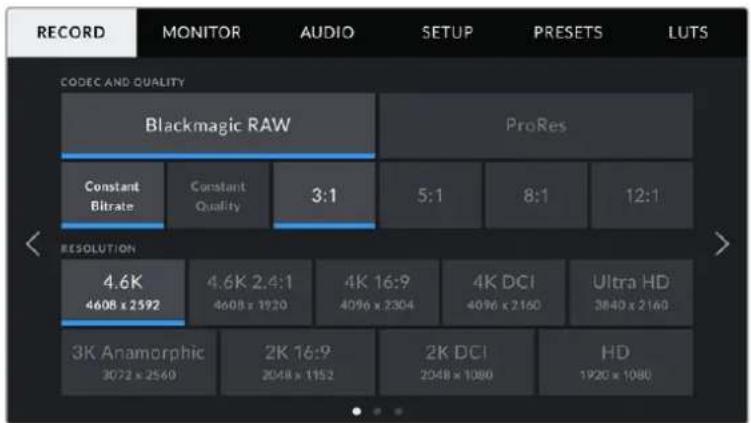Switch to the AUDIO tab
751x423 pixels.
tap(327, 33)
